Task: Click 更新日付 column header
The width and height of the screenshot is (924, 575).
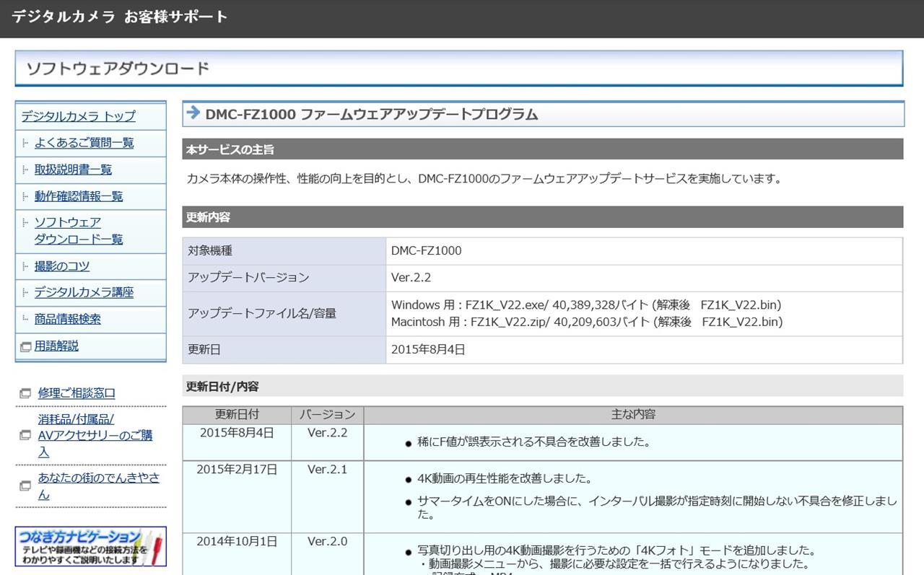Action: [x=237, y=415]
